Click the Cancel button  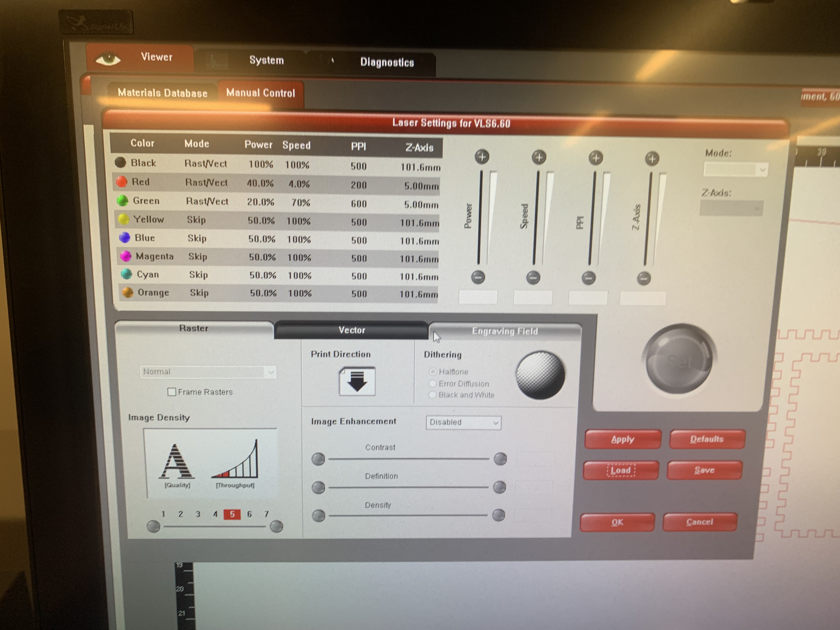[x=700, y=522]
